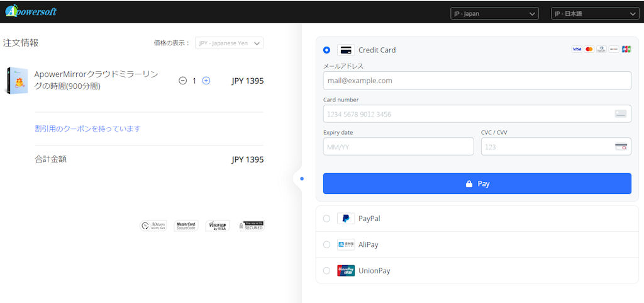Click the SSL Secured badge
The width and height of the screenshot is (644, 303).
[251, 226]
